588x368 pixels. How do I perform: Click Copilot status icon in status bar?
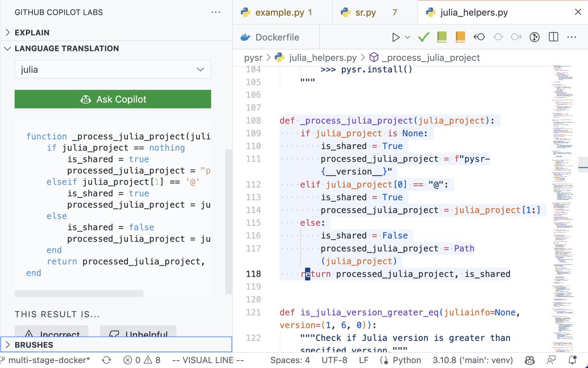point(530,360)
